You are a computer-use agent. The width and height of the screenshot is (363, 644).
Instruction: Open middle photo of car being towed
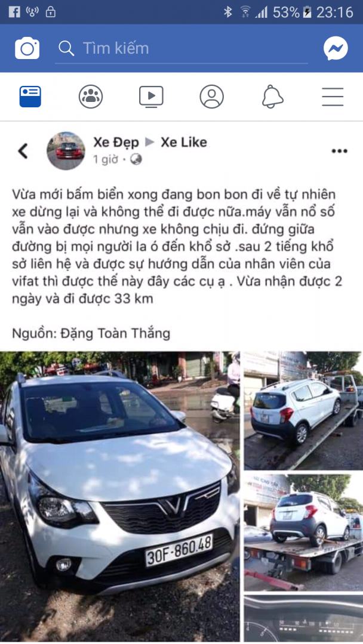(303, 532)
